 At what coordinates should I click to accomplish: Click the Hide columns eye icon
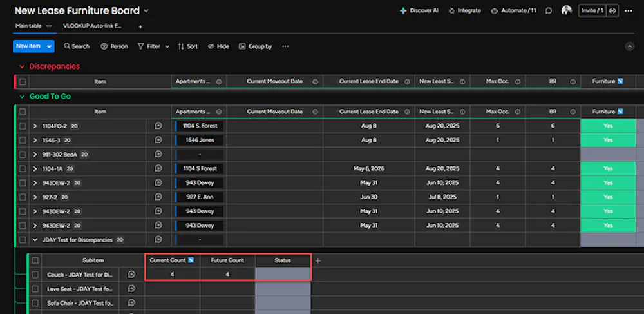coord(212,46)
